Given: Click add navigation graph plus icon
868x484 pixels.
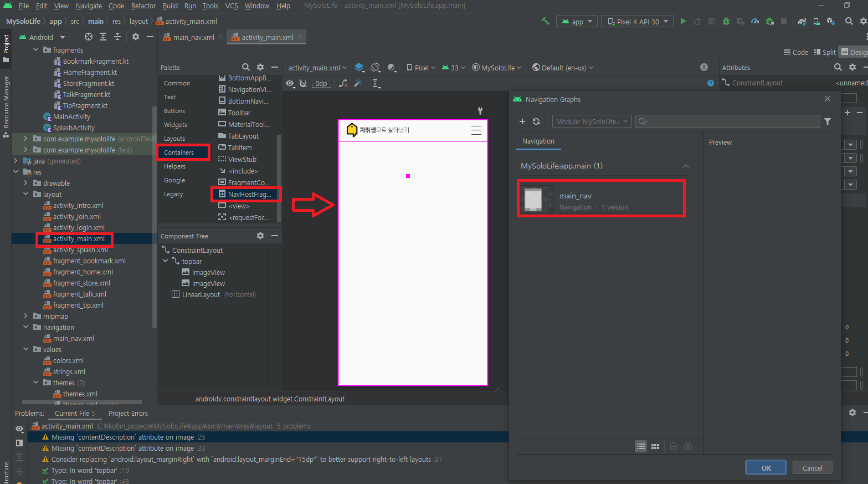Looking at the screenshot, I should click(x=522, y=121).
